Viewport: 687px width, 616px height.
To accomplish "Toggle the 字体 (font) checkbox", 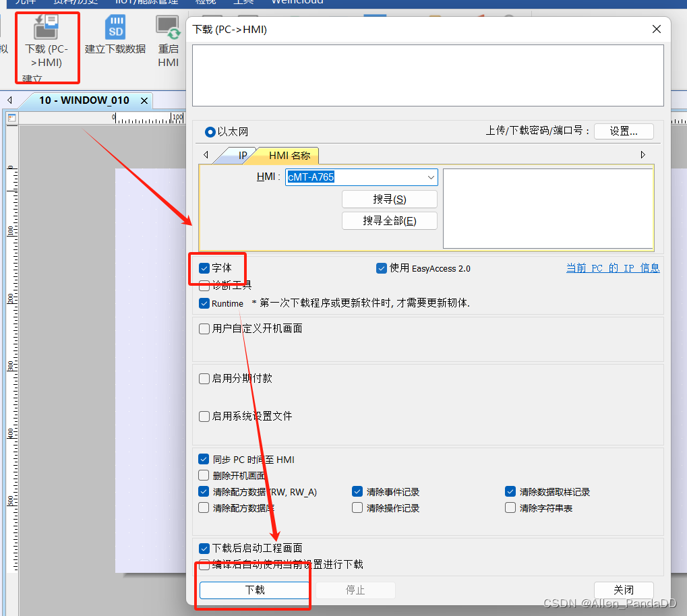I will click(x=204, y=268).
